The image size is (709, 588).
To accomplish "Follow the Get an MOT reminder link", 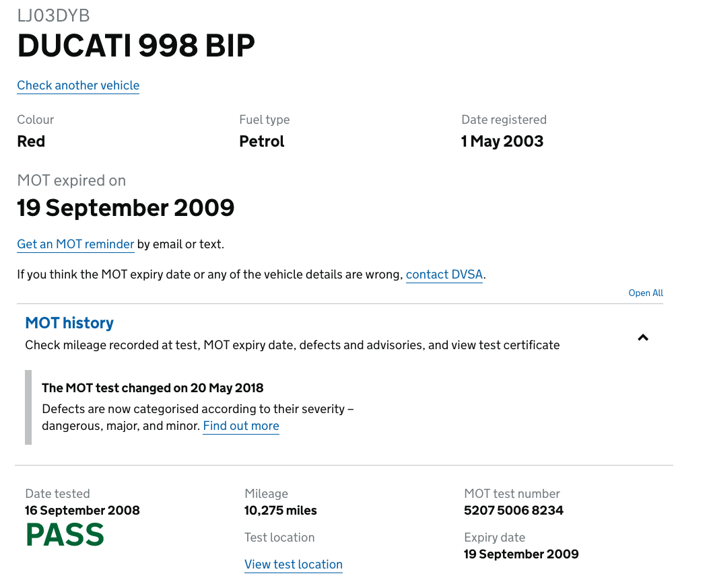I will 75,244.
